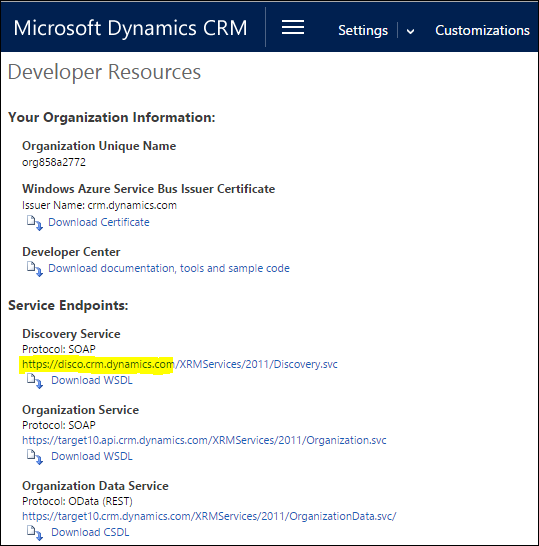This screenshot has width=539, height=546.
Task: Click the Discovery Service heading
Action: [71, 334]
